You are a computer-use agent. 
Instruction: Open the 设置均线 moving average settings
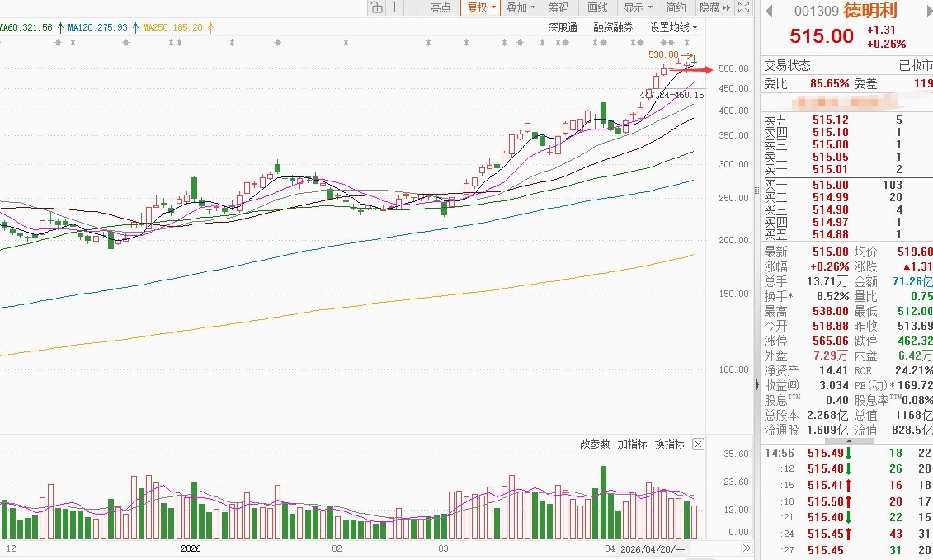pyautogui.click(x=673, y=27)
